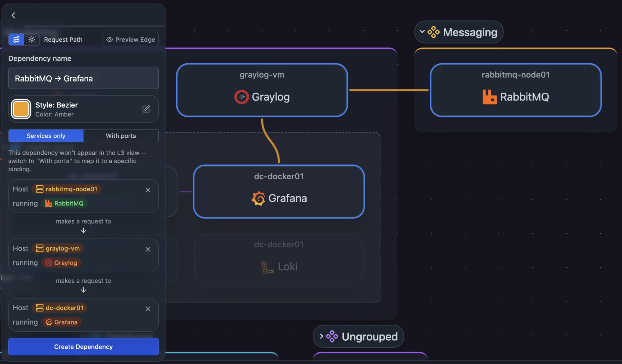Select the dc-docker01 Grafana node

pyautogui.click(x=279, y=191)
